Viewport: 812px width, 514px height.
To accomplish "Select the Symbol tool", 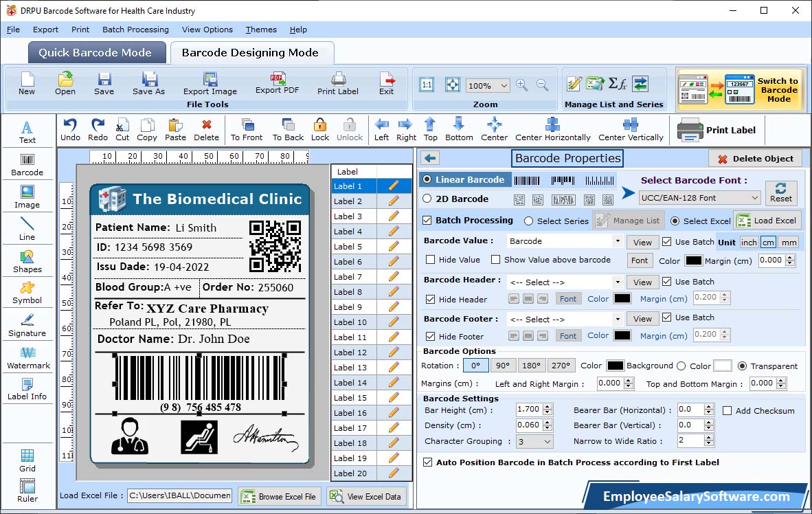I will pos(27,293).
